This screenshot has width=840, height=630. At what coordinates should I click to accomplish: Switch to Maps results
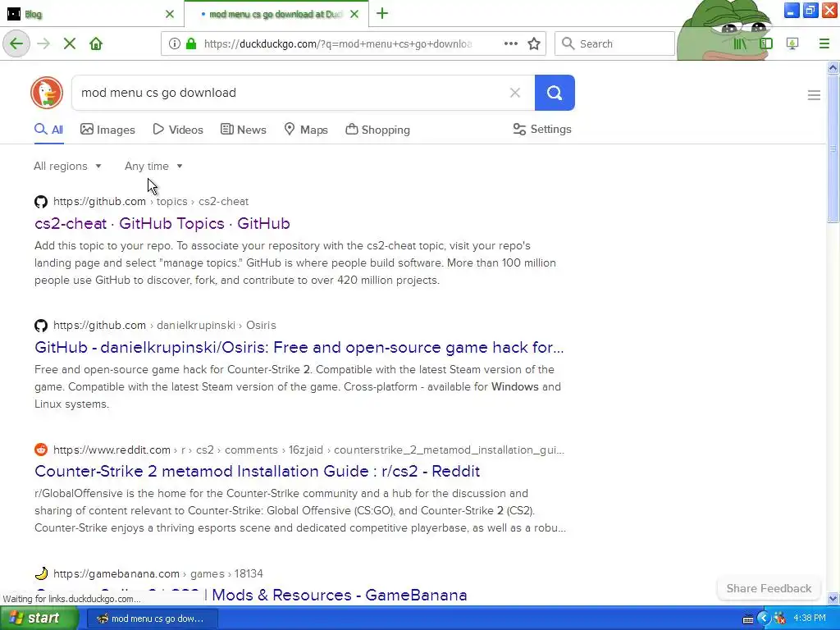click(306, 130)
